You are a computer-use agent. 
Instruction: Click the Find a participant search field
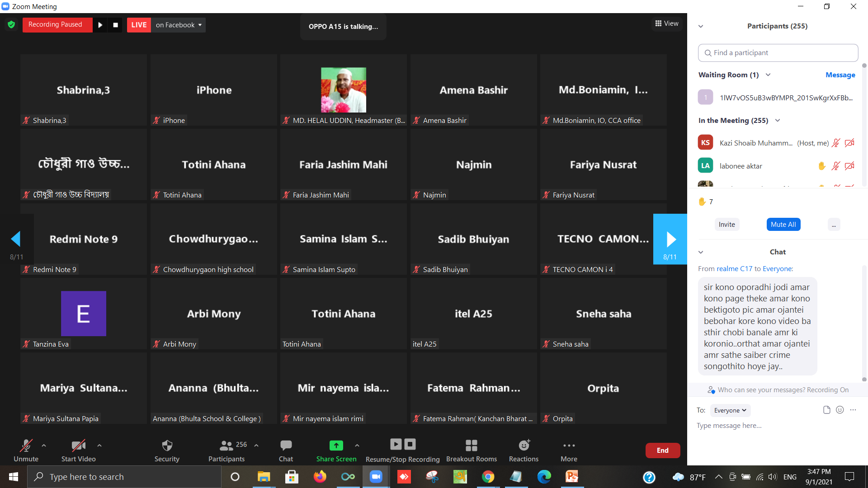pyautogui.click(x=778, y=53)
